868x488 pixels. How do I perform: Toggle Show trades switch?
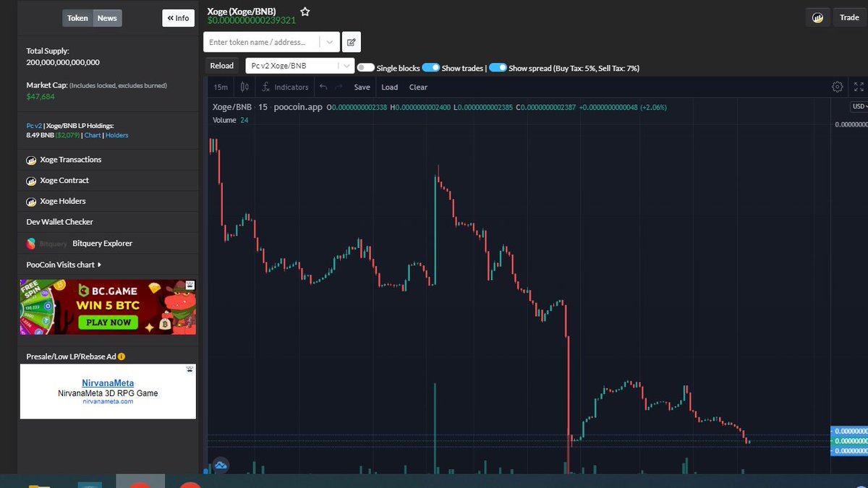click(x=431, y=67)
